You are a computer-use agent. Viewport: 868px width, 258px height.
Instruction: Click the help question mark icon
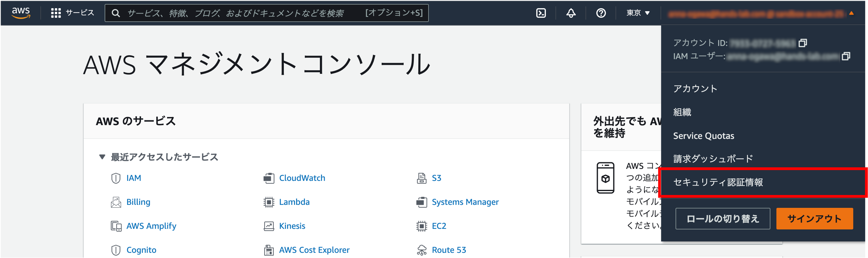[x=601, y=13]
